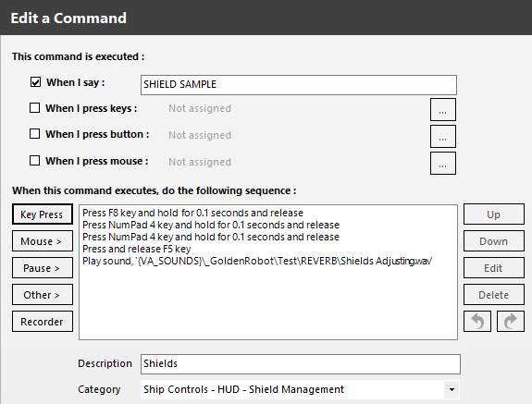This screenshot has height=404, width=532.
Task: Open key assignment ellipsis button
Action: point(443,109)
